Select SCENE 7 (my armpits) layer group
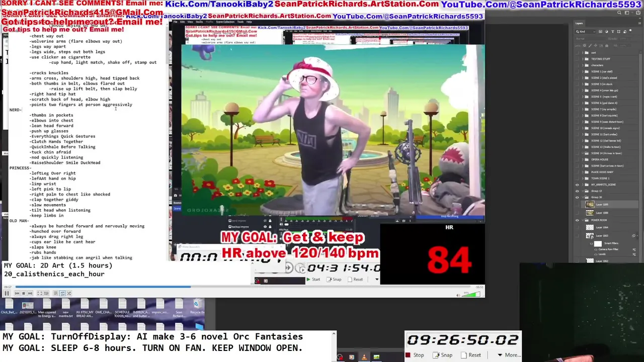The image size is (644, 362). pos(604,109)
